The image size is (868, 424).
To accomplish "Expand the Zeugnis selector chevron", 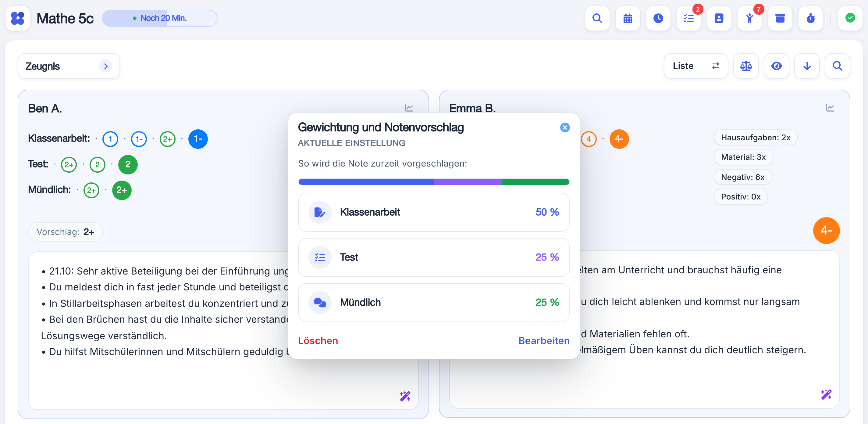I will [105, 66].
